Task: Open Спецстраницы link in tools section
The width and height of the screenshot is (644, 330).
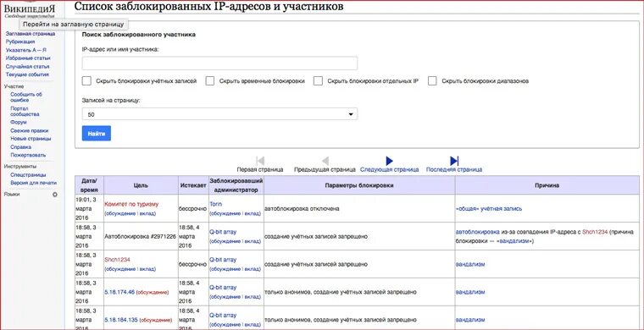Action: (x=29, y=174)
